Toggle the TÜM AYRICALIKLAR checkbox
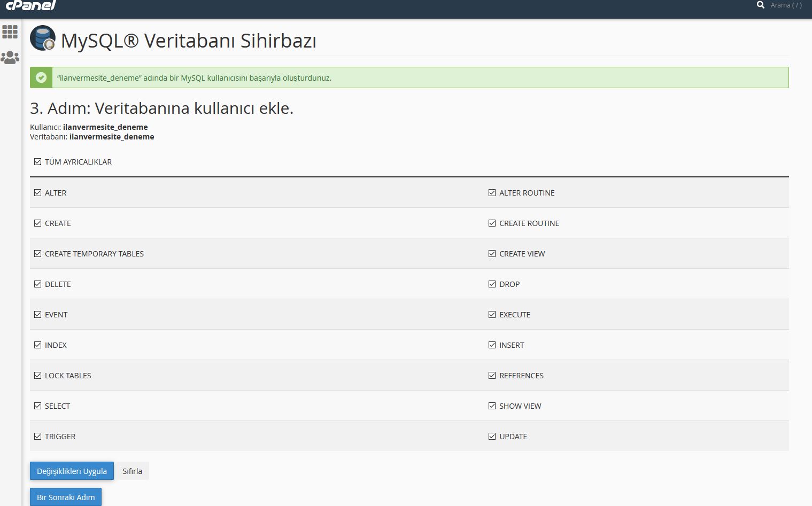 37,162
